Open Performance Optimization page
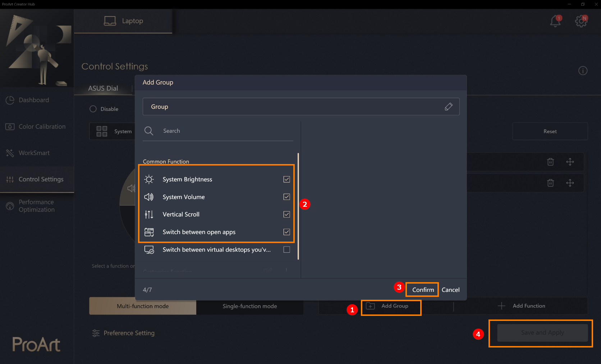This screenshot has width=601, height=364. click(37, 206)
